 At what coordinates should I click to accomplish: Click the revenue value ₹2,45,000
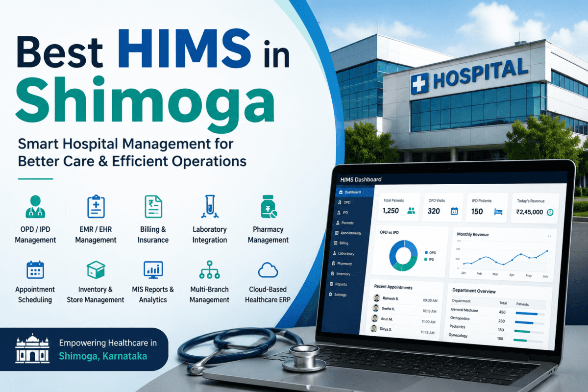[x=529, y=212]
